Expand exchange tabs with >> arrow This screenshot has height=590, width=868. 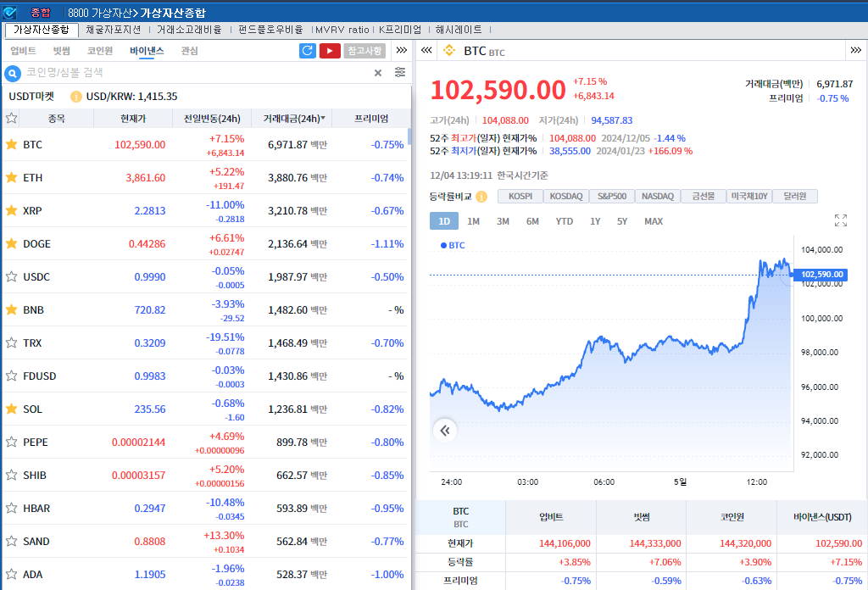point(402,51)
